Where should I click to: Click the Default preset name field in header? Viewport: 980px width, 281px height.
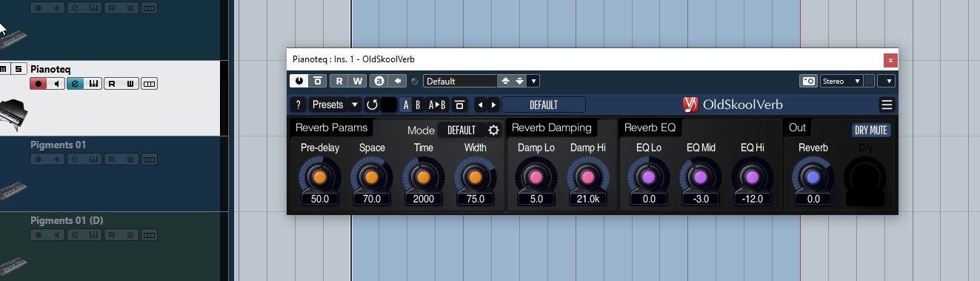point(459,81)
